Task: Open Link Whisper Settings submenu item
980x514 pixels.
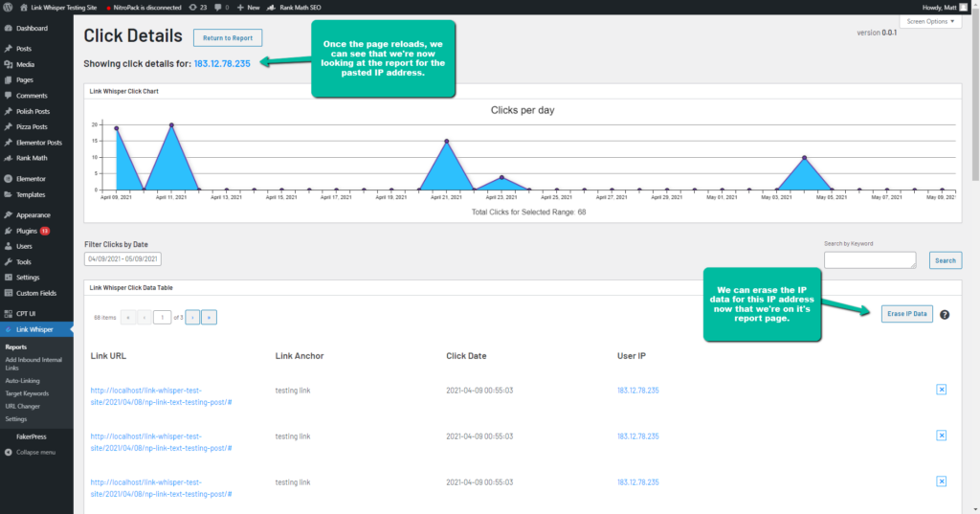Action: [x=16, y=419]
